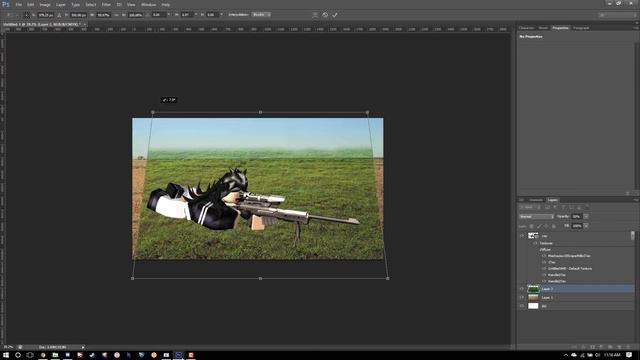This screenshot has height=360, width=640.
Task: Open the Fill slider dropdown arrow
Action: tap(586, 226)
